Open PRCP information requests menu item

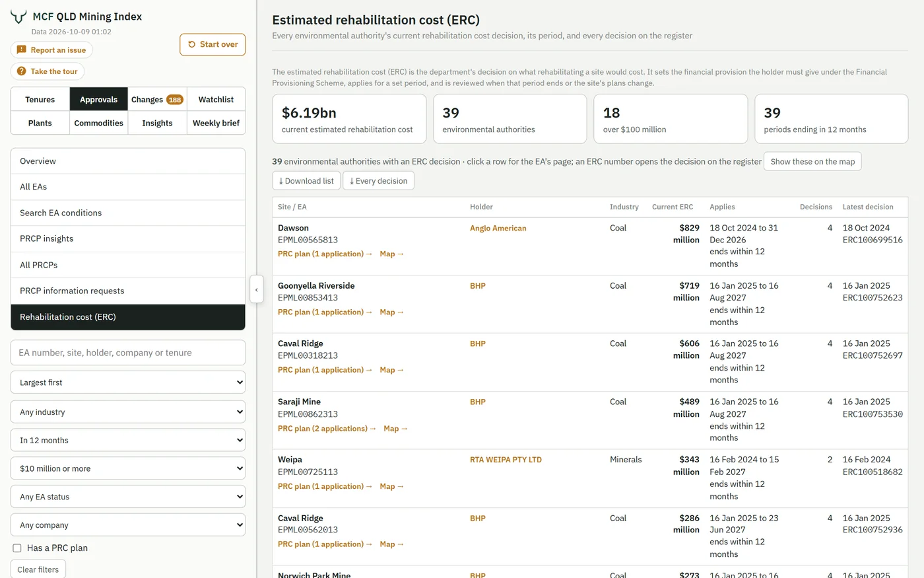point(128,291)
